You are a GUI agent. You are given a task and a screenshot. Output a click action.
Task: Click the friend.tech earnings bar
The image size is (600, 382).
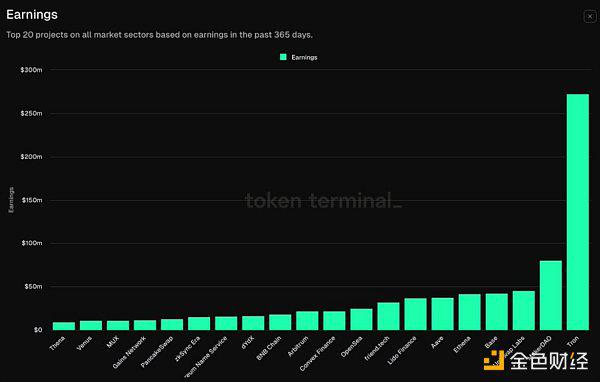pyautogui.click(x=388, y=316)
